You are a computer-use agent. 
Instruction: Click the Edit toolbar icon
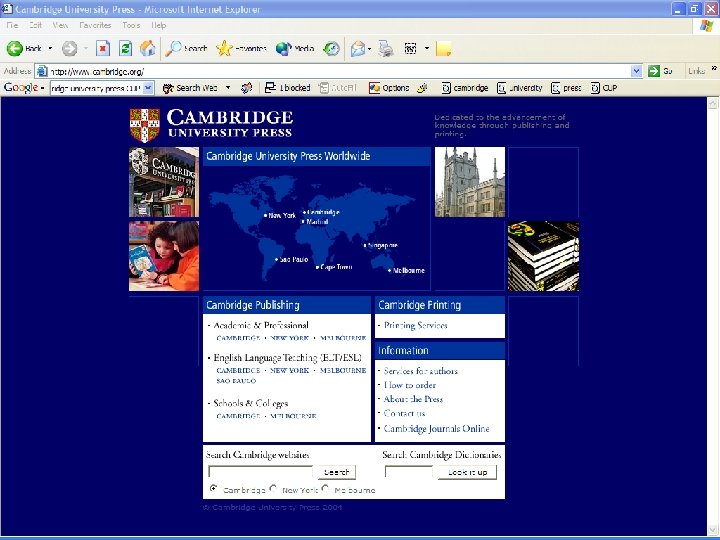point(410,48)
